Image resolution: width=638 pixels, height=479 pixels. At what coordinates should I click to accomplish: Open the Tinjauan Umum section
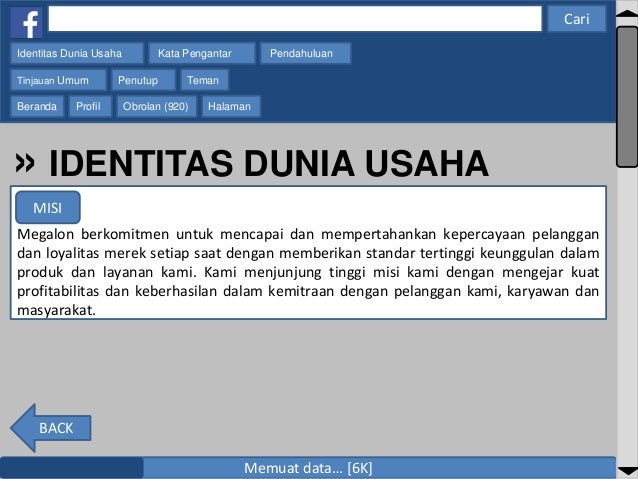58,80
